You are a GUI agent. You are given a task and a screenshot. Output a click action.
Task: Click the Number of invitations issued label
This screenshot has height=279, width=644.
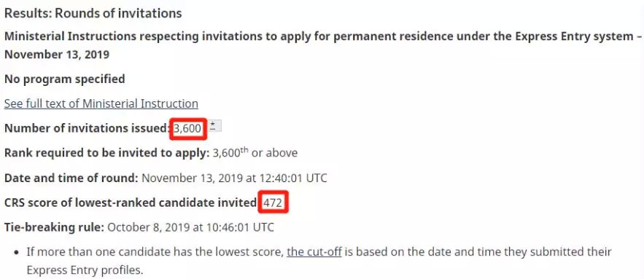click(x=88, y=128)
